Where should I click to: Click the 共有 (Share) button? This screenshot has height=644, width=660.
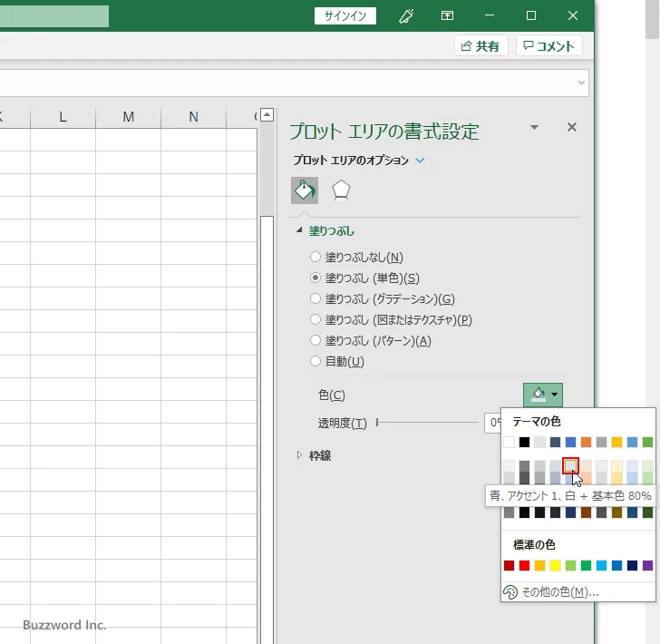pyautogui.click(x=480, y=46)
